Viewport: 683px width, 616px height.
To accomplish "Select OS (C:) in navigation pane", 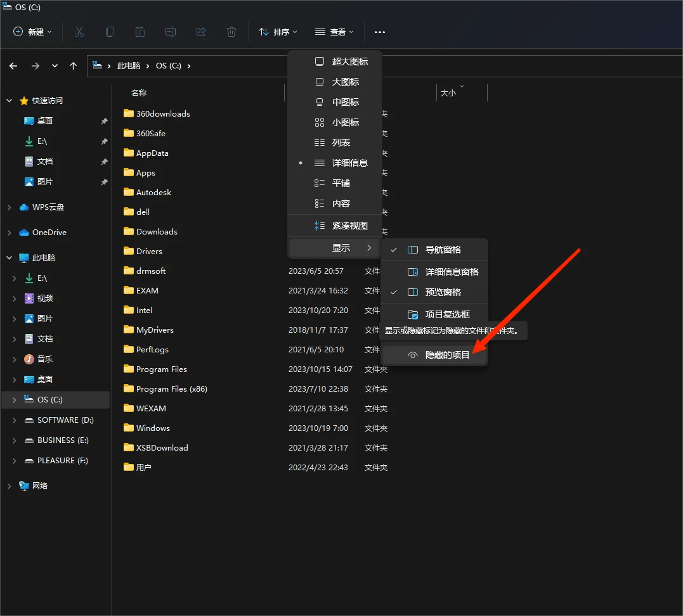I will 56,400.
